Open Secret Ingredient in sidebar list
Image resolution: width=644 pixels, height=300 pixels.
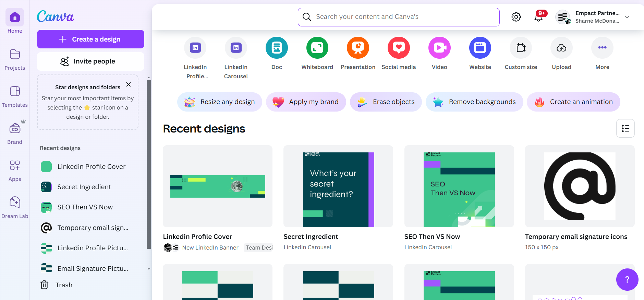[x=90, y=187]
